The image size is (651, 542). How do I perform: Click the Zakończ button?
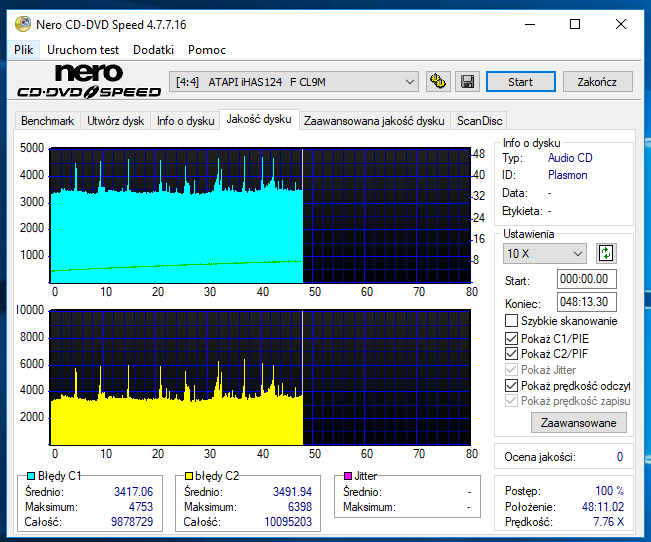pyautogui.click(x=597, y=82)
